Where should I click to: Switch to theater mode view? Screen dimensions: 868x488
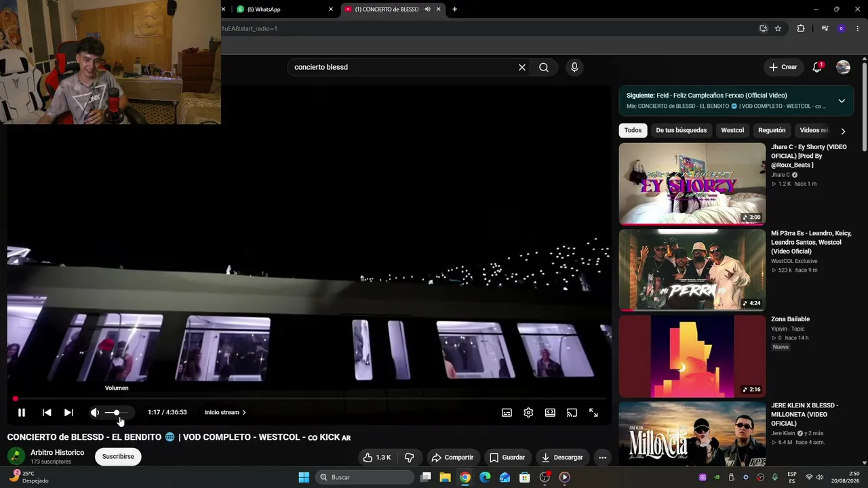[x=550, y=412]
